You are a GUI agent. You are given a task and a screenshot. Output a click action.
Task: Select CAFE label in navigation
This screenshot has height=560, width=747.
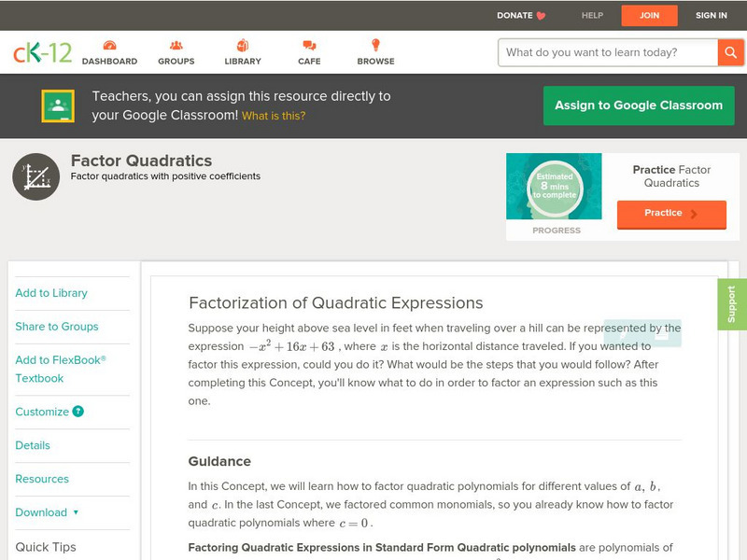(309, 61)
